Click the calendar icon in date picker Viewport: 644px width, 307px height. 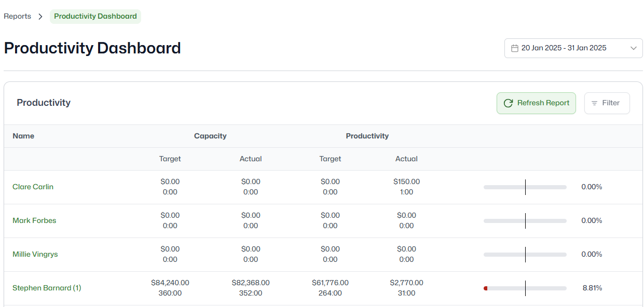[x=515, y=48]
